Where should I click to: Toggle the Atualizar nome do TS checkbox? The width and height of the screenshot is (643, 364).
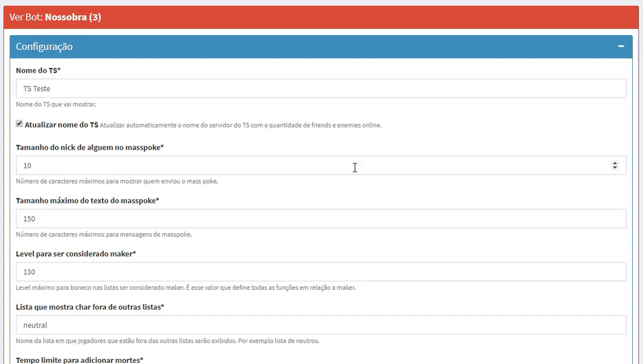point(19,124)
